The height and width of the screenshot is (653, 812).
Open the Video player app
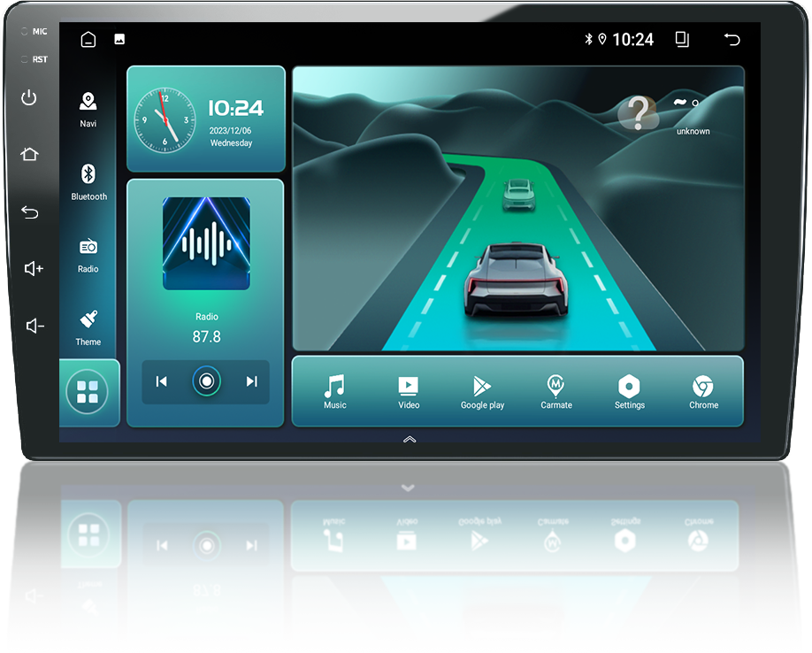coord(408,390)
